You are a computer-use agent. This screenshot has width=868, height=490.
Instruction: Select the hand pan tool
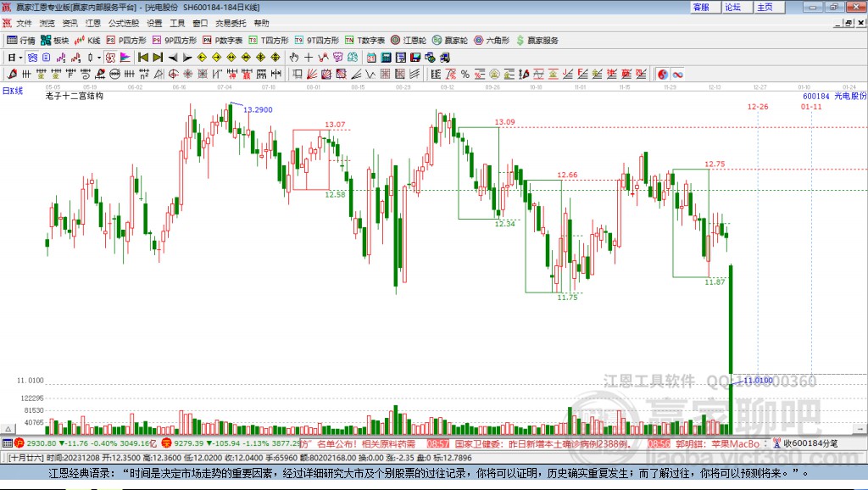tap(293, 57)
